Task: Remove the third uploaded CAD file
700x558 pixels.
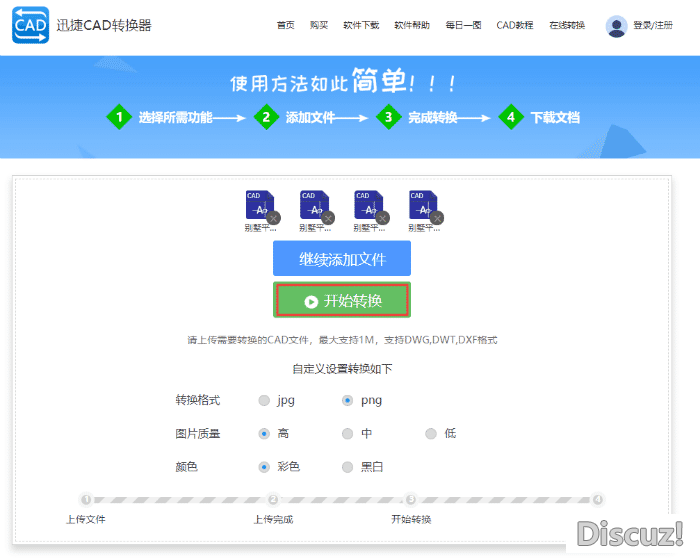Action: (382, 217)
